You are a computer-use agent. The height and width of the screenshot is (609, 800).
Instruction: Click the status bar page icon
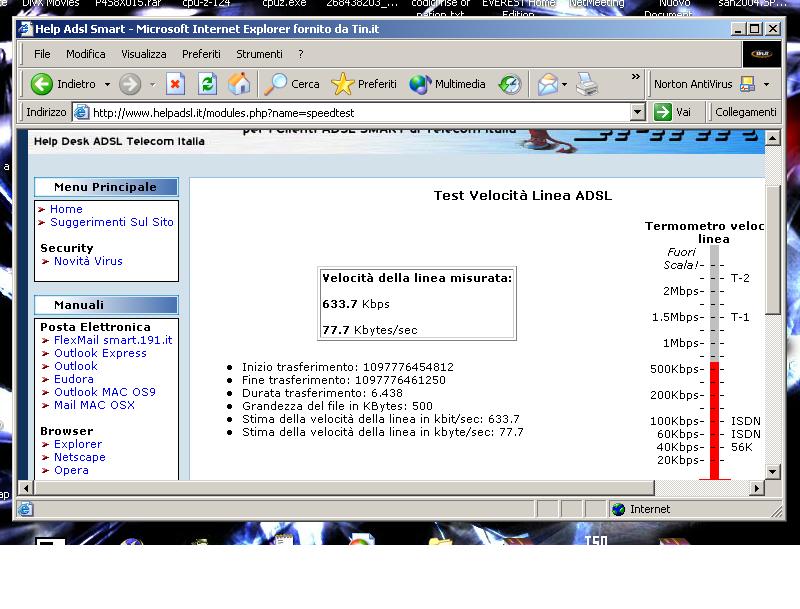point(25,509)
